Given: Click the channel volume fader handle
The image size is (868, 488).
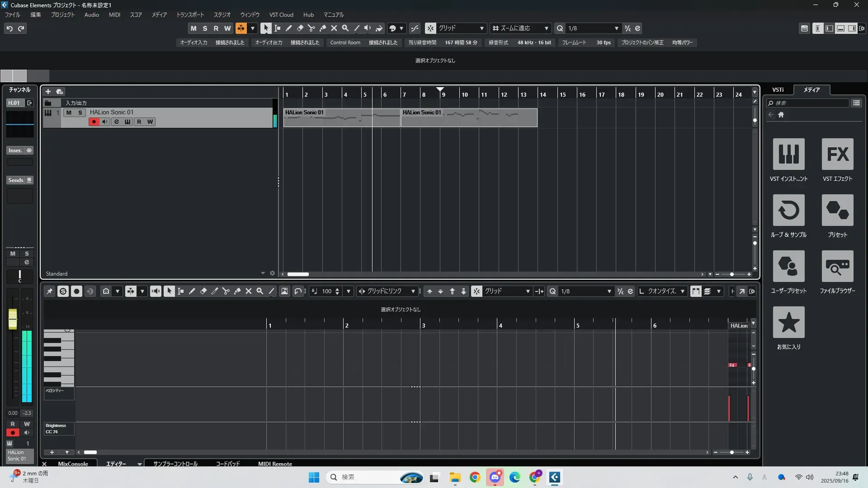Looking at the screenshot, I should [x=13, y=319].
